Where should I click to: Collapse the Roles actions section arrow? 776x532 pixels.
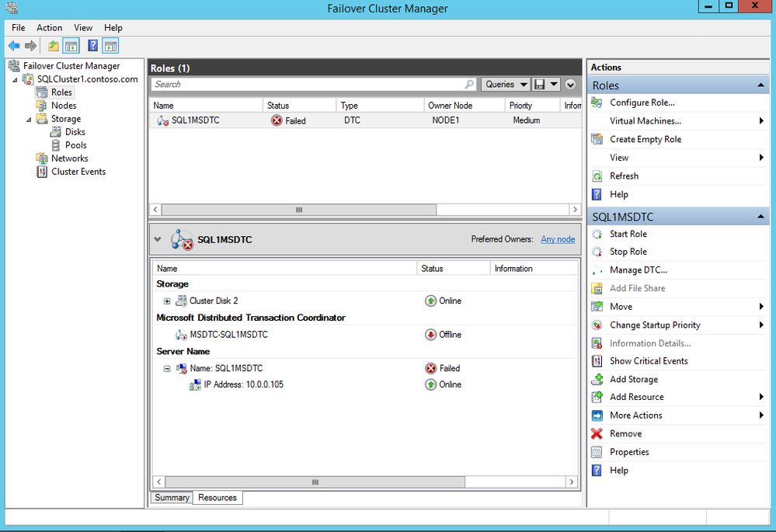(x=760, y=85)
